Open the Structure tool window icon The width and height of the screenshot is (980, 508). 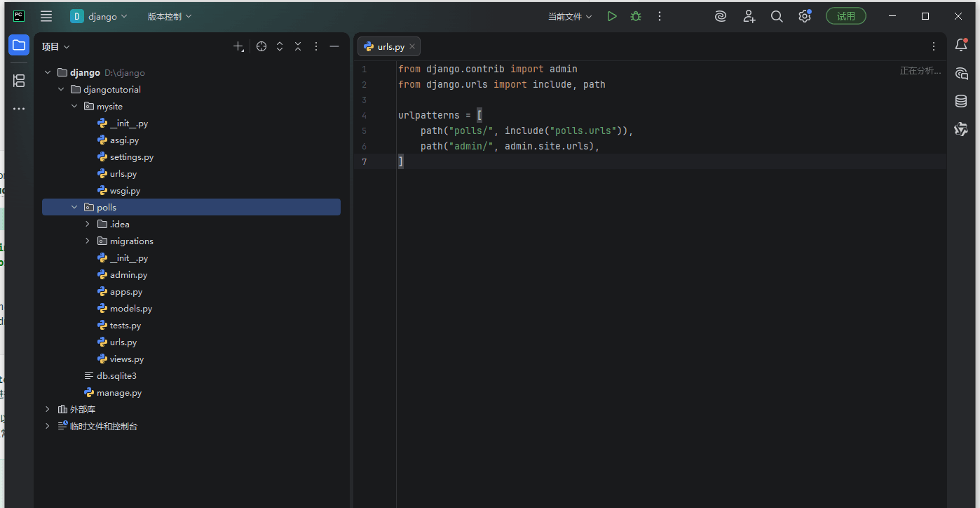[x=19, y=81]
